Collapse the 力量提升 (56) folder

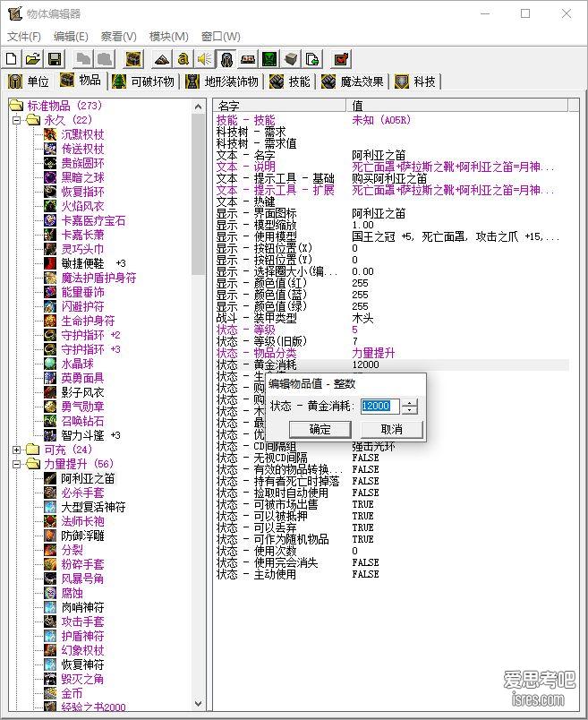[16, 464]
